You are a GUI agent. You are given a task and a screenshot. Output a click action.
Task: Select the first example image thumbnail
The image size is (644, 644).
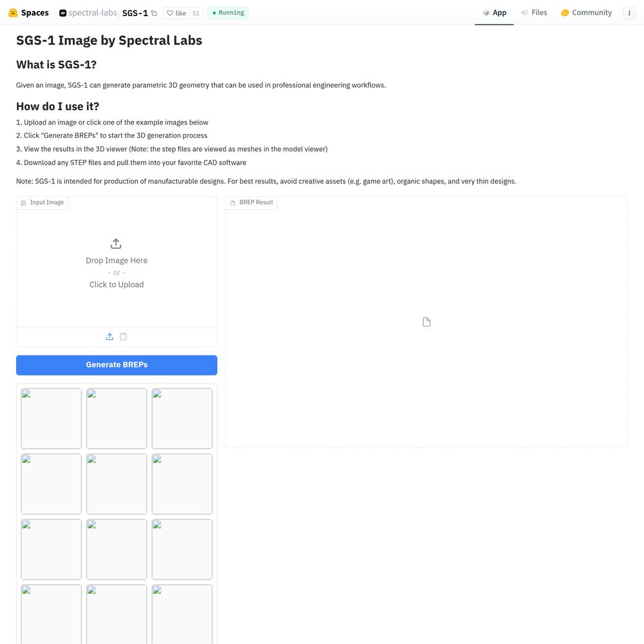[52, 418]
